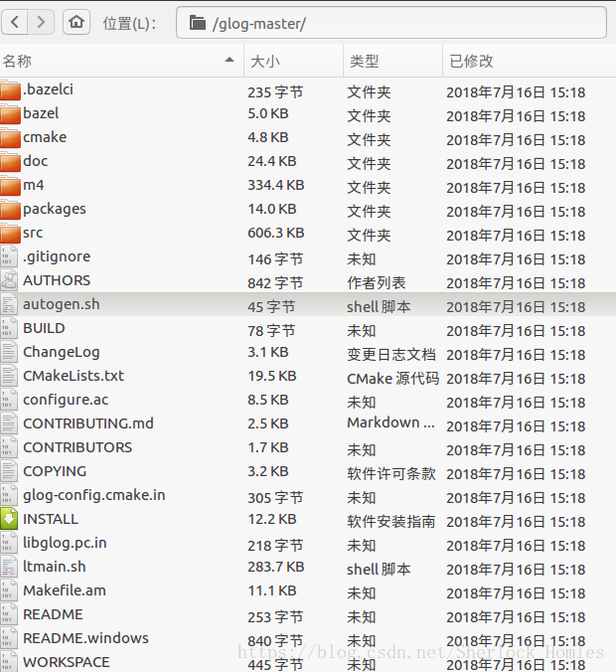Select the file name libglog.pc.in

(65, 543)
